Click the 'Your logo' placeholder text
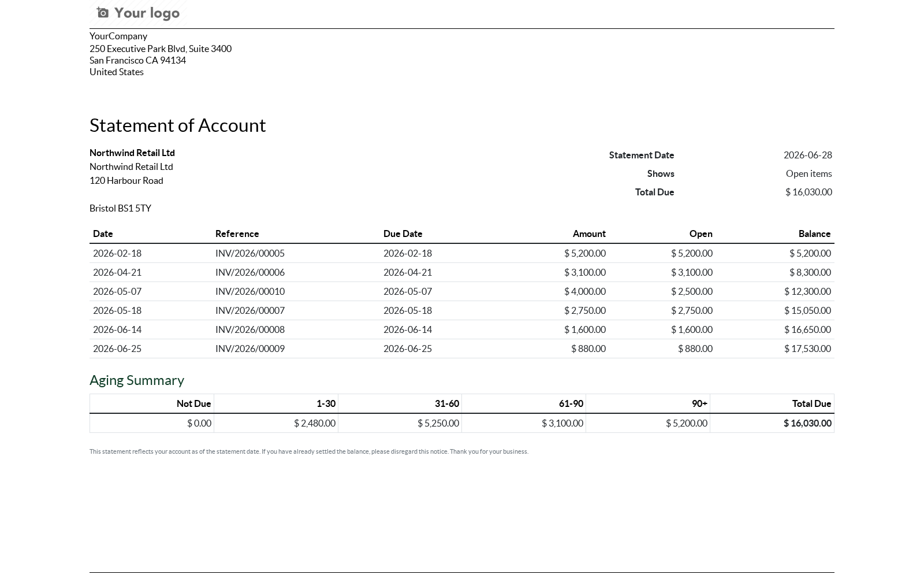 pyautogui.click(x=147, y=13)
